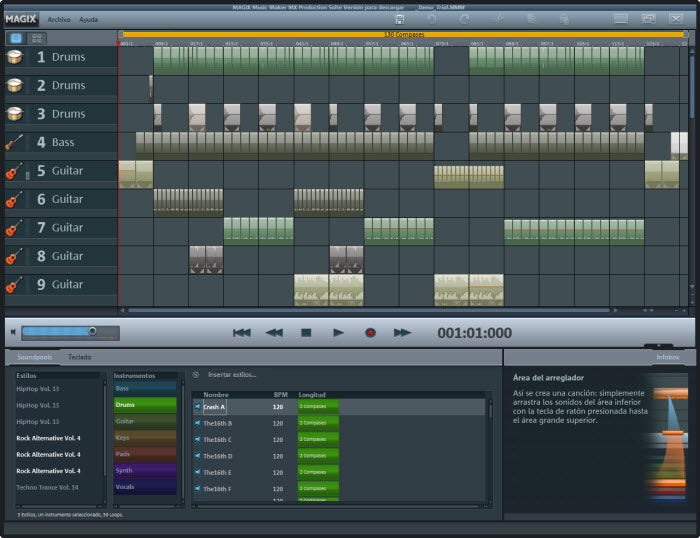This screenshot has width=700, height=538.
Task: Click the Infobox tab
Action: coord(667,357)
